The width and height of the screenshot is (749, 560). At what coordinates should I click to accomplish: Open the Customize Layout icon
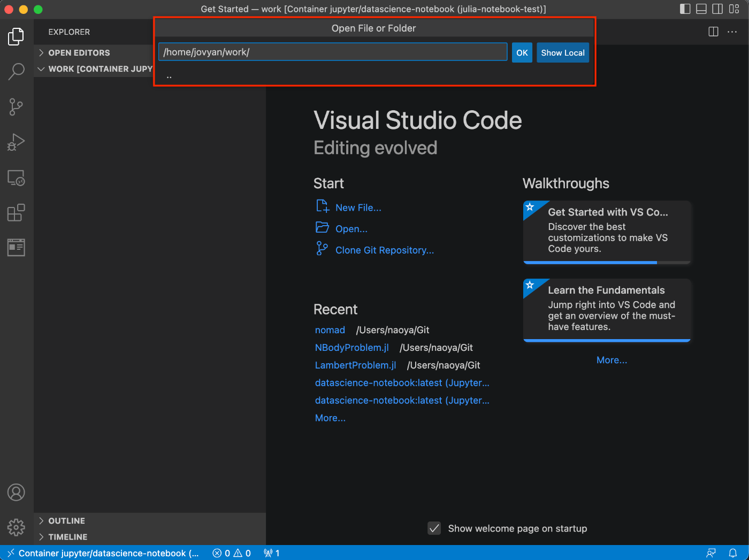(734, 9)
